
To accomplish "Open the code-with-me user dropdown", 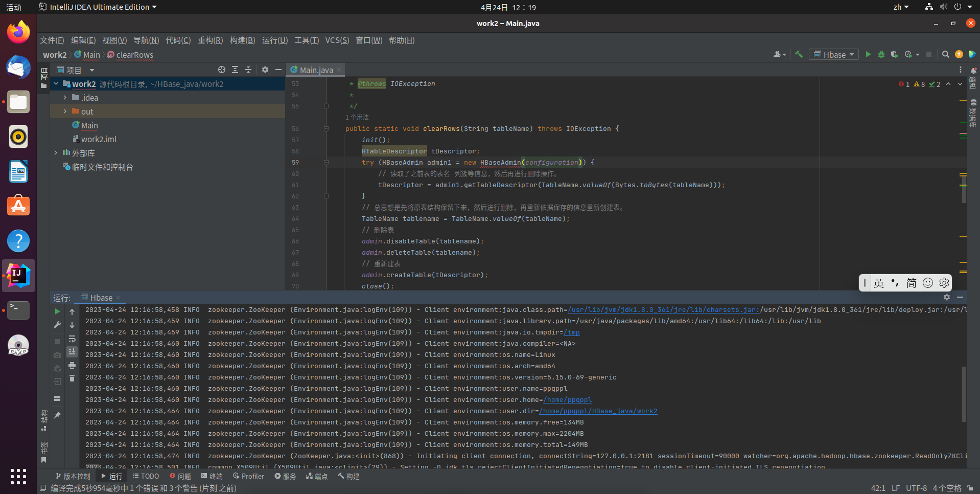I will point(780,54).
